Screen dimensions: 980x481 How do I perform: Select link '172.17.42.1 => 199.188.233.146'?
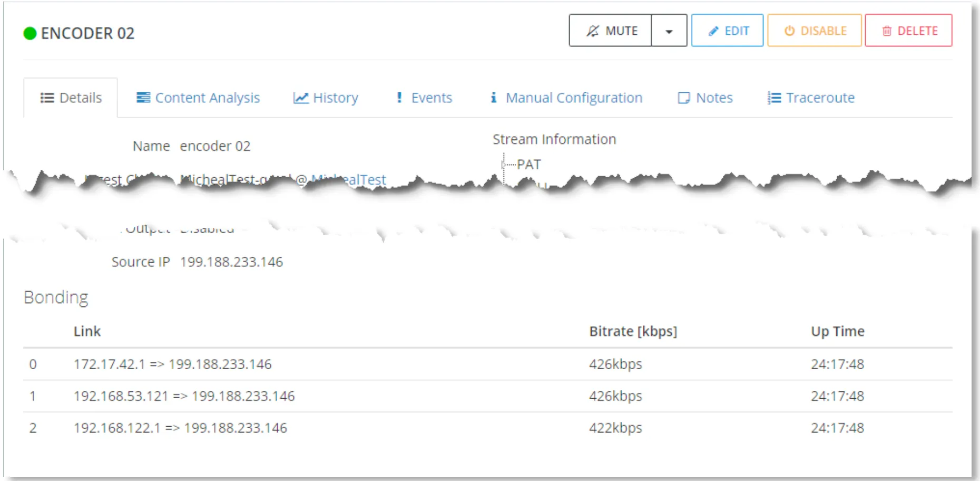[172, 364]
